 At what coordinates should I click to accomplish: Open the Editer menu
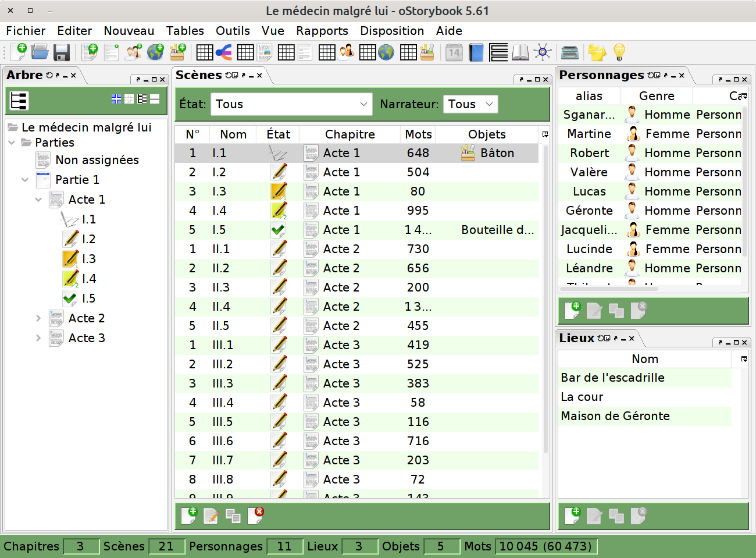pyautogui.click(x=74, y=31)
